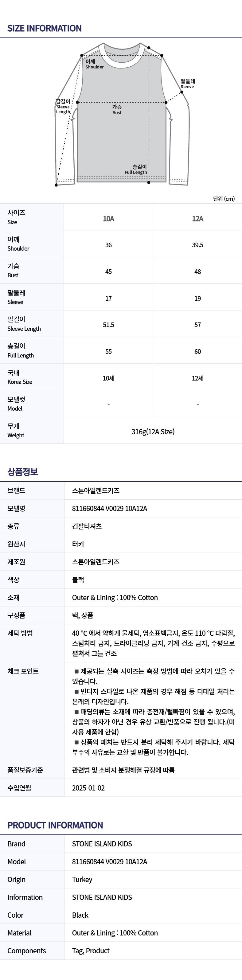
Task: Click the Bust label inside the sweater diagram
Action: (x=117, y=110)
